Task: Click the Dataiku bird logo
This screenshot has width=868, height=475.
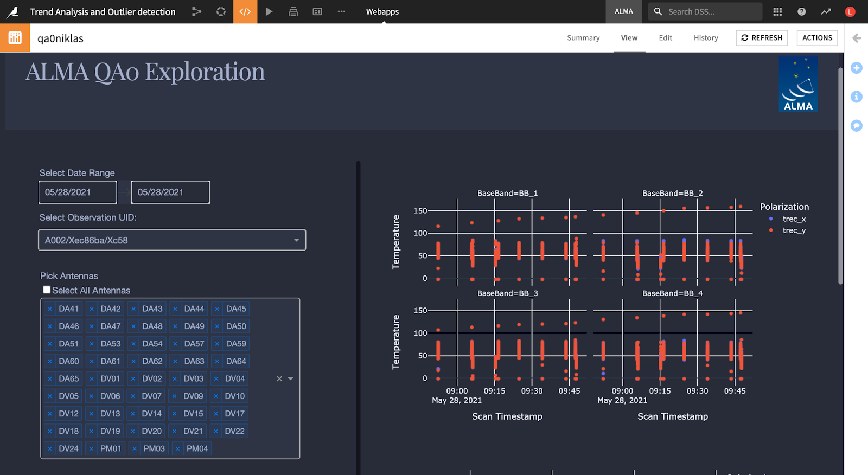Action: (12, 11)
